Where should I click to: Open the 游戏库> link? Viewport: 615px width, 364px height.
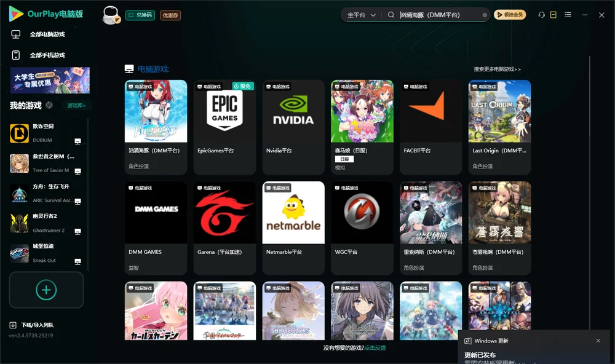click(76, 105)
